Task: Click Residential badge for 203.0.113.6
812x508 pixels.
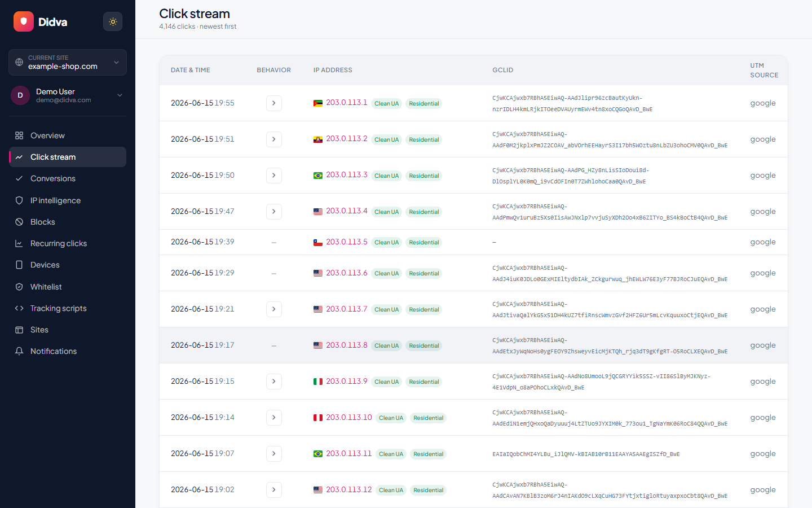Action: (x=424, y=273)
